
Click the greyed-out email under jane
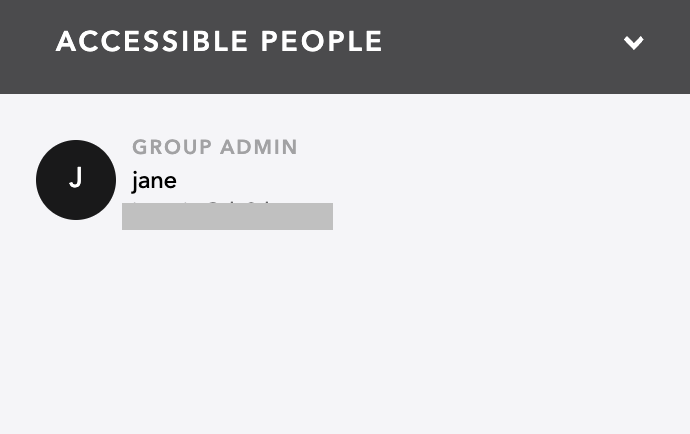(x=227, y=216)
